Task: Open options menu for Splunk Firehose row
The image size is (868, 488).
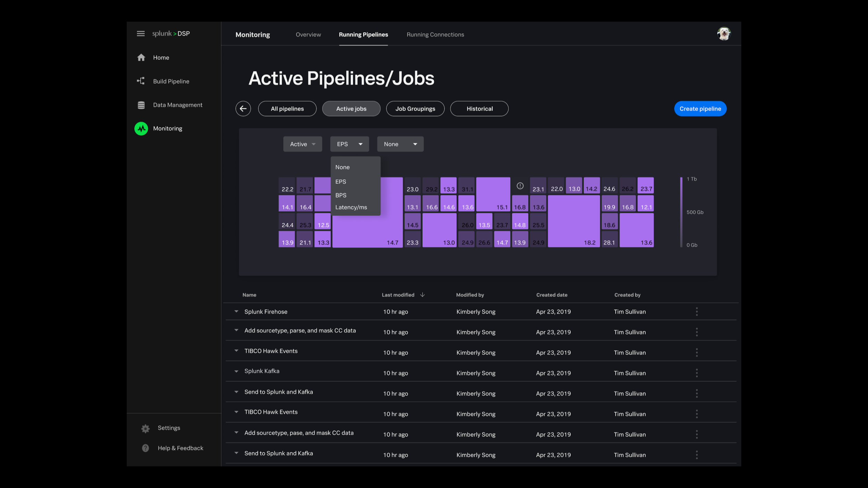Action: pos(696,312)
